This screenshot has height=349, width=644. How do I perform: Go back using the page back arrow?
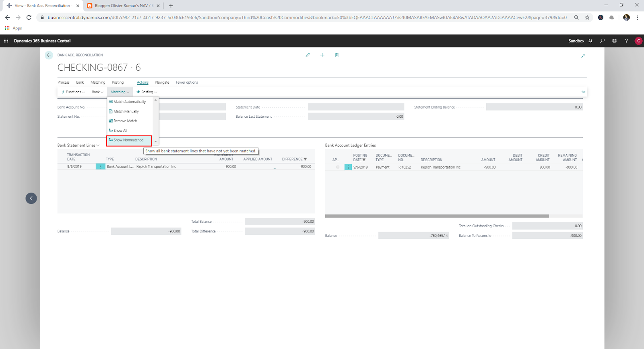49,55
